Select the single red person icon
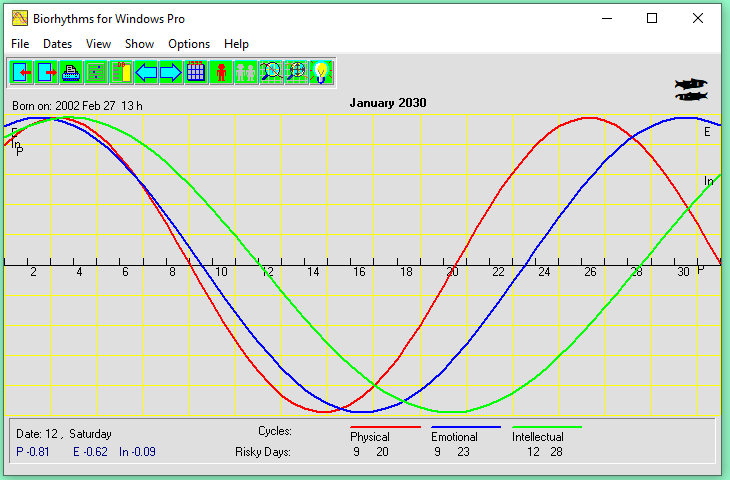 coord(221,72)
